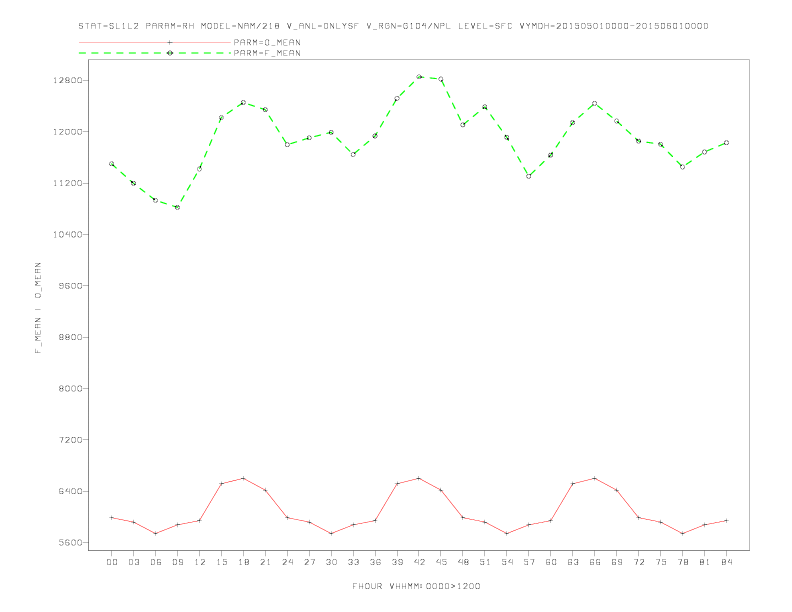Click y-axis tick label 5600

tap(70, 543)
